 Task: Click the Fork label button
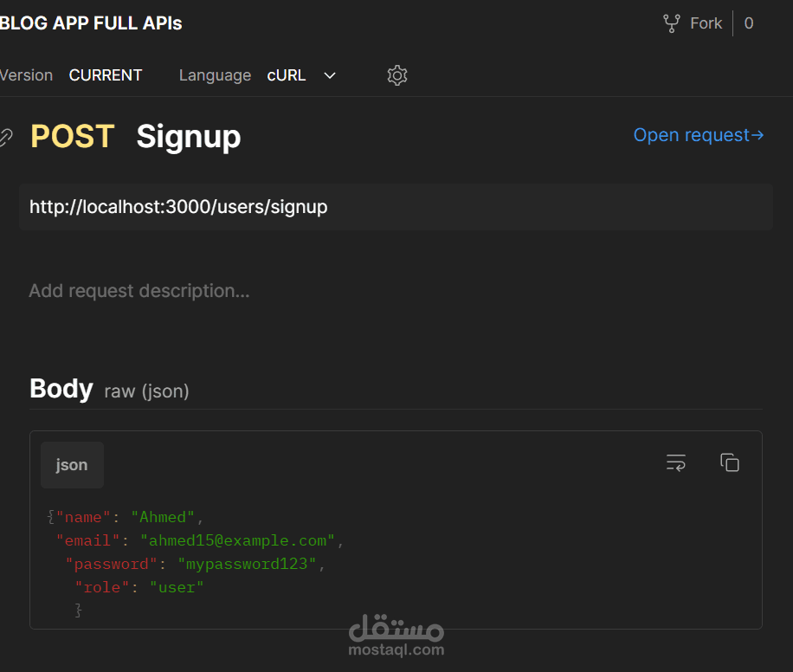[706, 23]
